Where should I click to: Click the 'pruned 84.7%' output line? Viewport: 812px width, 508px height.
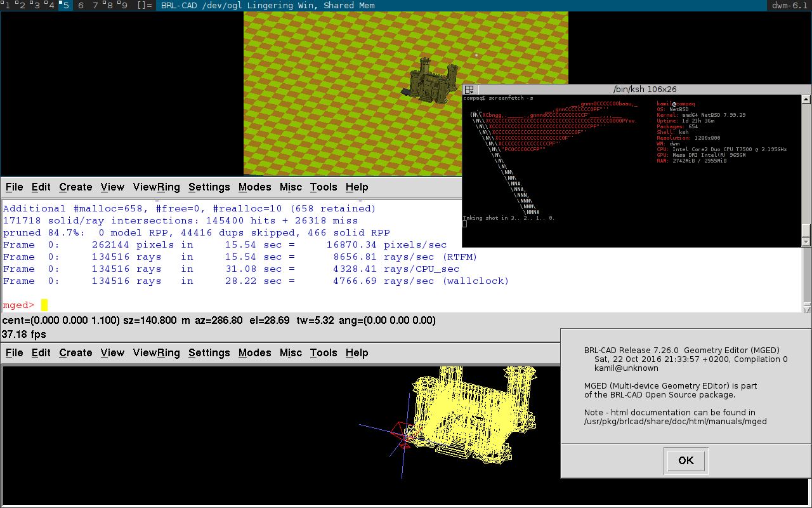tap(197, 232)
